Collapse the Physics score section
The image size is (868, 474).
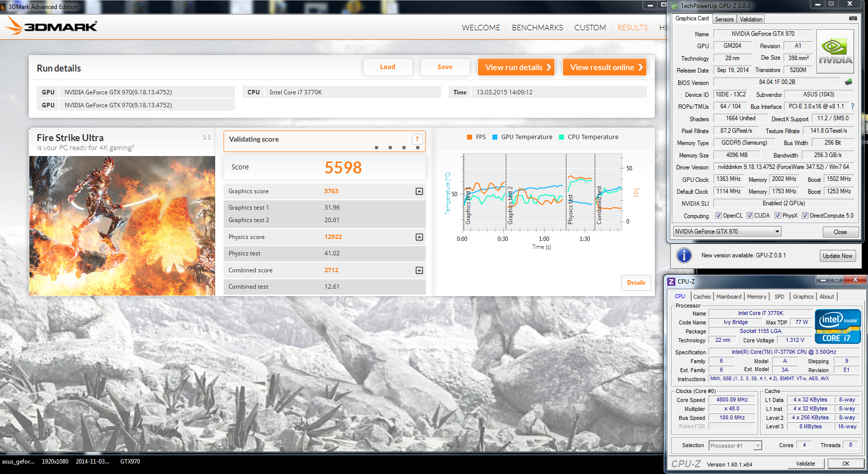click(419, 237)
